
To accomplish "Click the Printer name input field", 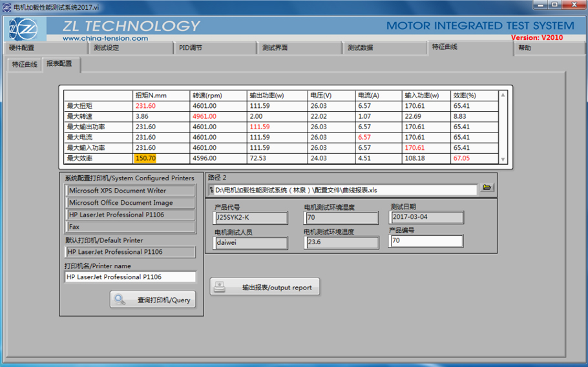I will pos(131,277).
